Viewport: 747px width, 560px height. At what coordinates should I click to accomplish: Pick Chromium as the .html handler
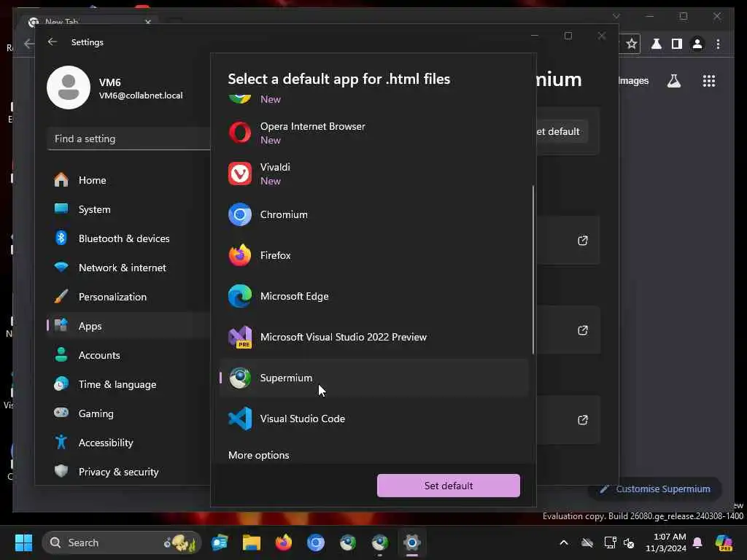(374, 215)
